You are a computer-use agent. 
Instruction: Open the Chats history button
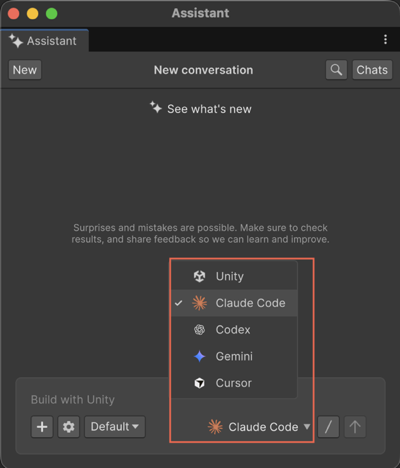pos(372,70)
